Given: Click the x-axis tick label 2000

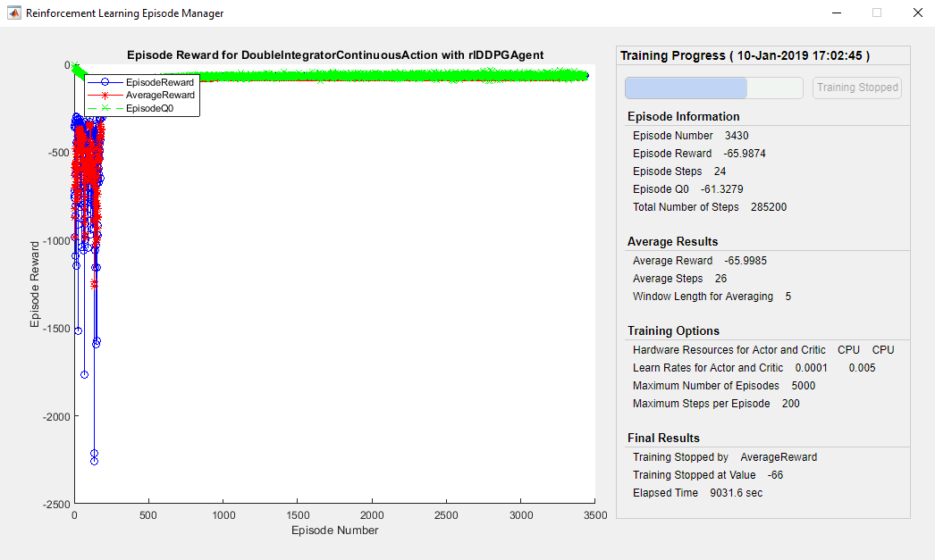Looking at the screenshot, I should [372, 515].
